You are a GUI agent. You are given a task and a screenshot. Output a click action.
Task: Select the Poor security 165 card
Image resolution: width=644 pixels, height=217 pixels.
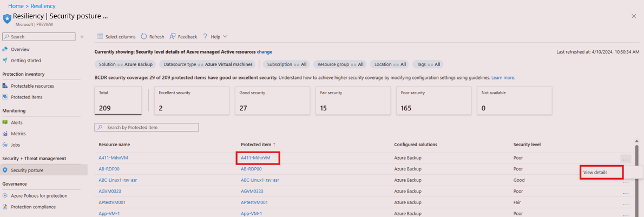point(433,100)
